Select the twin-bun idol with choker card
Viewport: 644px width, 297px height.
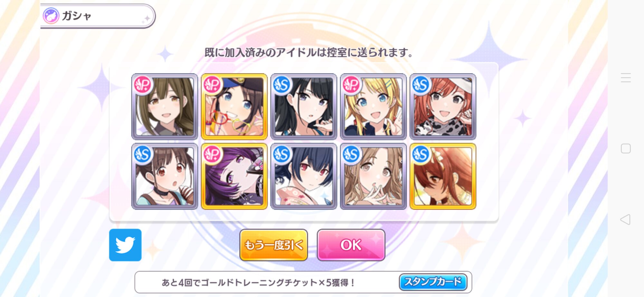[x=165, y=176]
